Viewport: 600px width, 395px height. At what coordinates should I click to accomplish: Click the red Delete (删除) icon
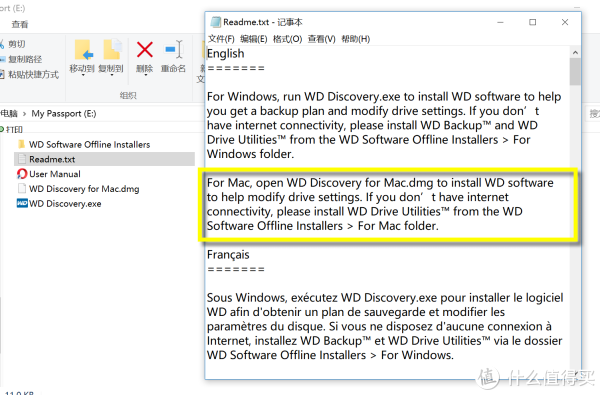[x=145, y=50]
